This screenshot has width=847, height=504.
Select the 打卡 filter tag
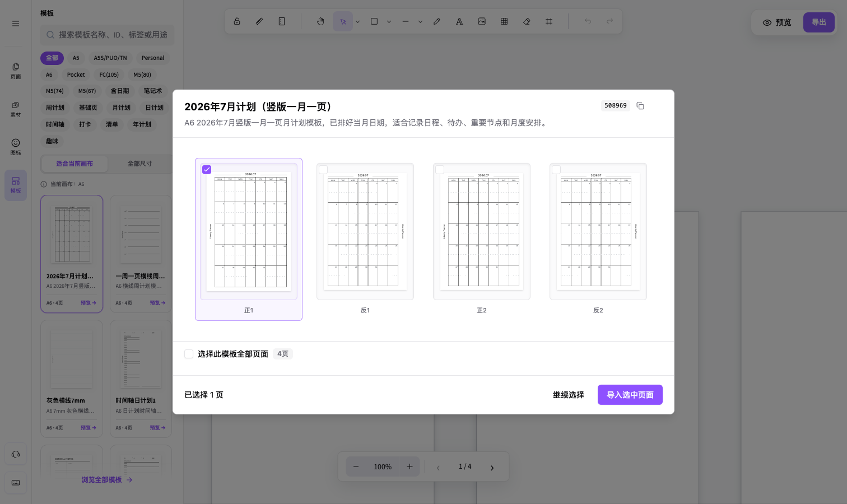click(x=85, y=124)
